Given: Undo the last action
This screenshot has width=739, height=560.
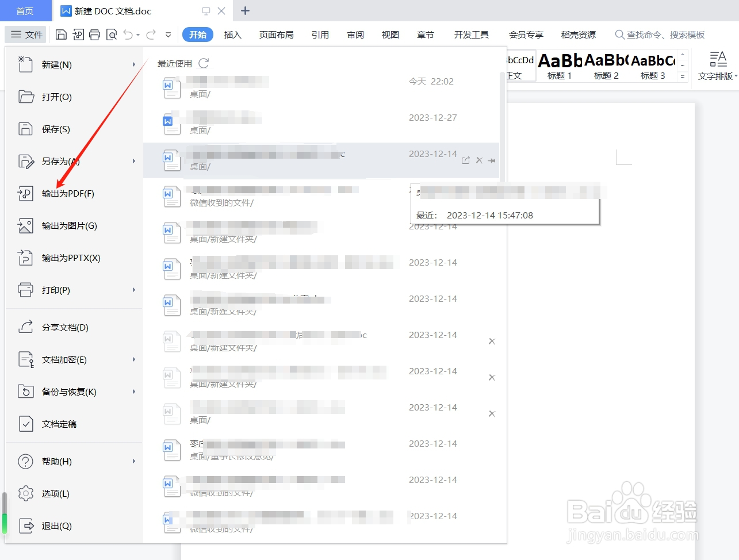Looking at the screenshot, I should (x=128, y=34).
